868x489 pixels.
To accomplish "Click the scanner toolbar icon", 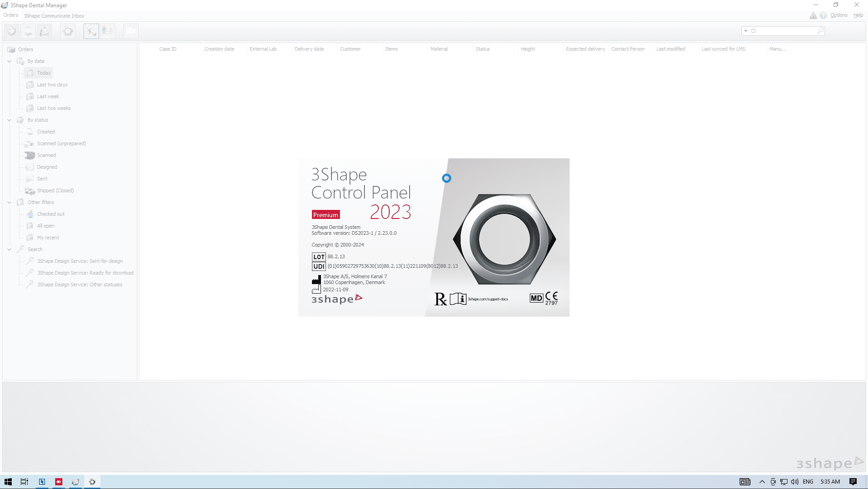I will pyautogui.click(x=28, y=31).
